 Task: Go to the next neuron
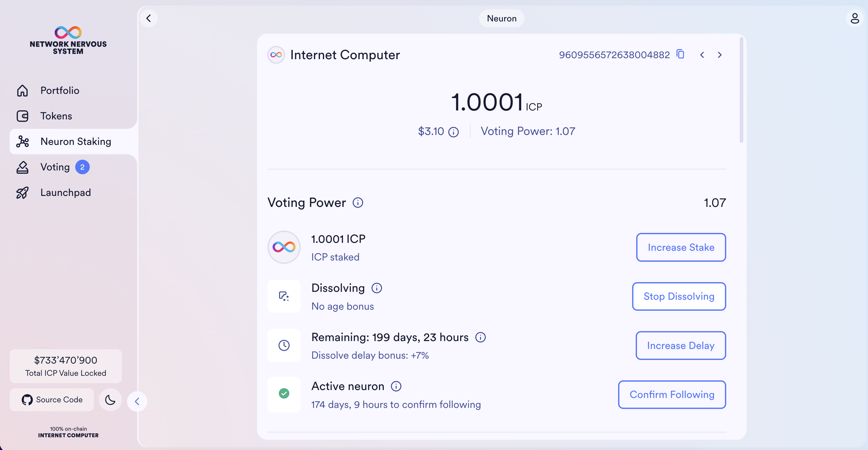(720, 55)
